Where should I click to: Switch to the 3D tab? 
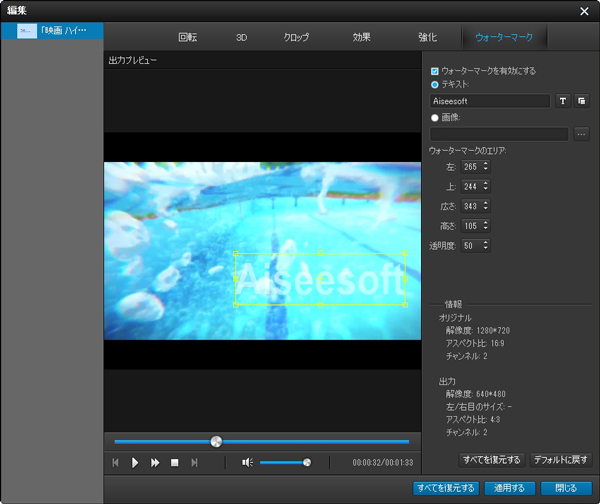click(241, 38)
